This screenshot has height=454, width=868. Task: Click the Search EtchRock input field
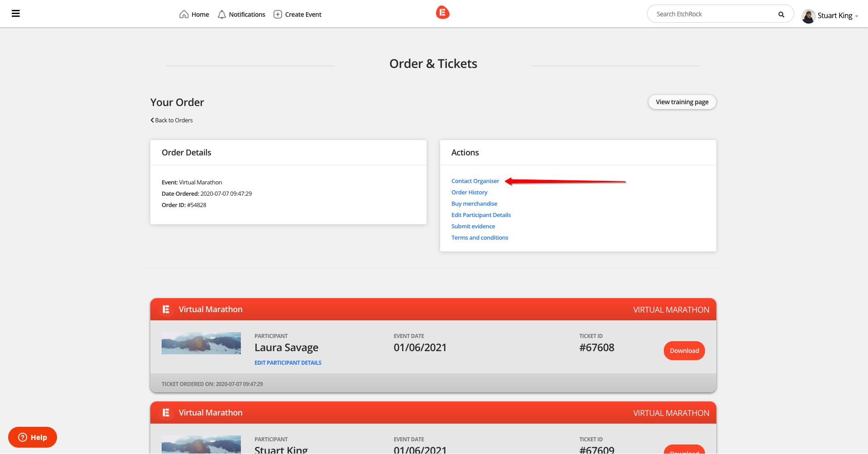coord(713,14)
